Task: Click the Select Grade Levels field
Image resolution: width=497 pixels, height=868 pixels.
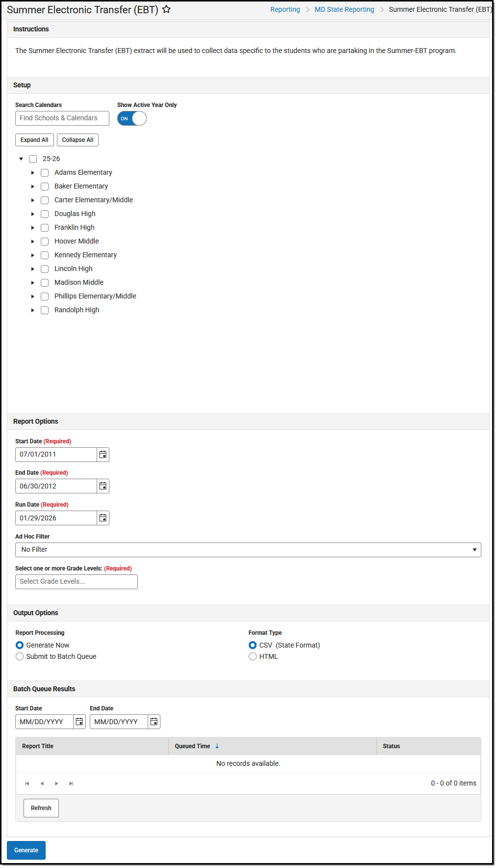Action: click(x=76, y=581)
